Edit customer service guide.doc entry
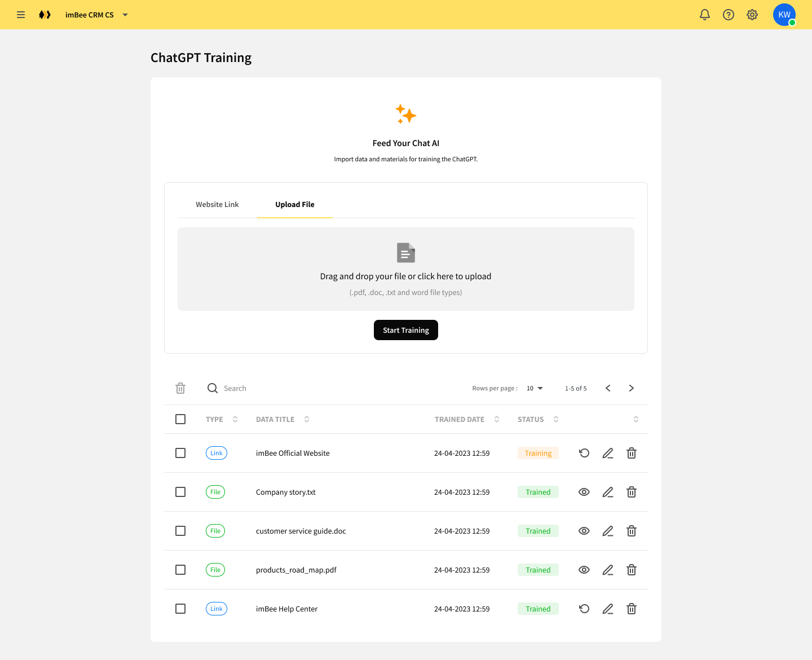Viewport: 812px width, 660px height. (x=608, y=531)
